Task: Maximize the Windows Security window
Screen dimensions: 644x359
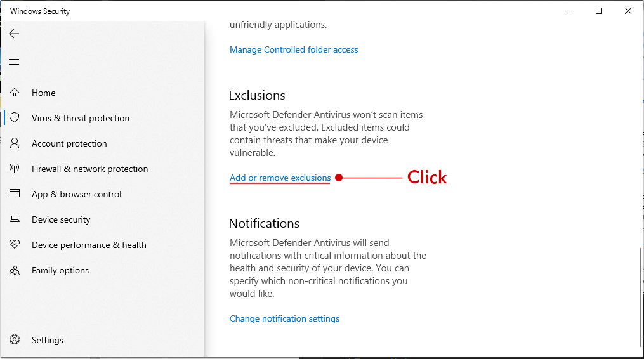Action: [x=599, y=11]
